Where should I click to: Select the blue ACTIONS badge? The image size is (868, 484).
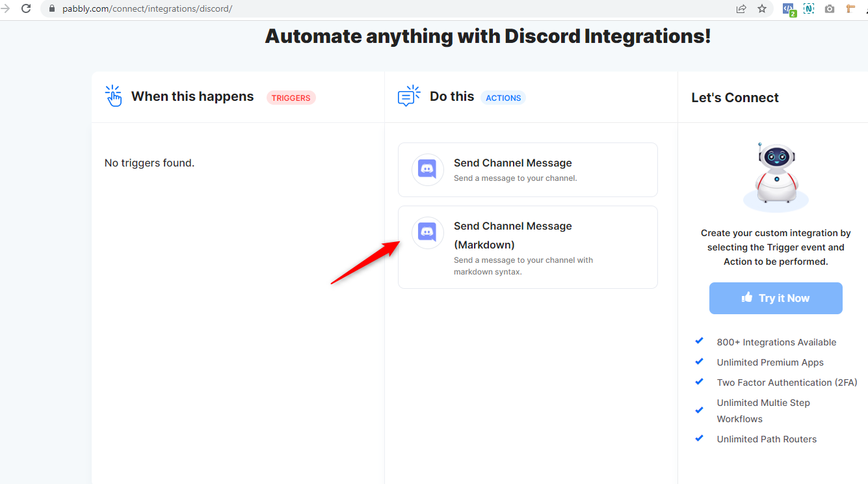[x=503, y=98]
